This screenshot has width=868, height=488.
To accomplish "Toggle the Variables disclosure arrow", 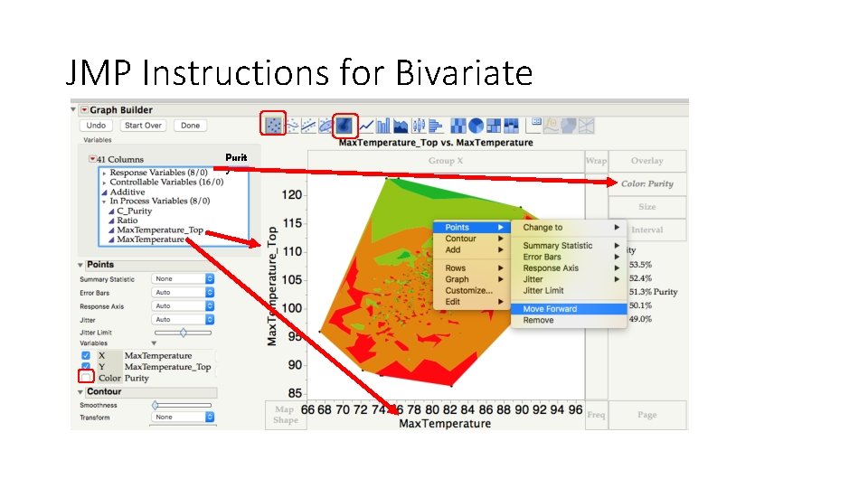I will [155, 343].
